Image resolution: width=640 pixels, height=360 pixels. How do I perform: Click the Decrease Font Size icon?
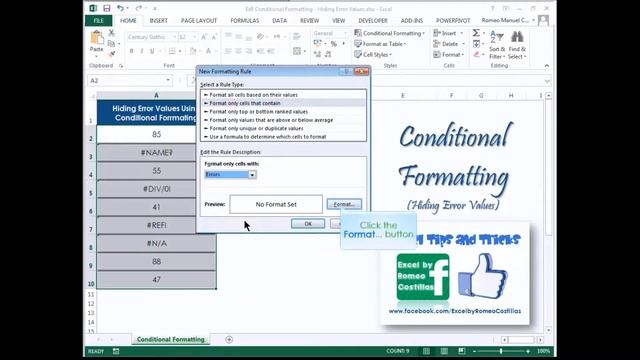(214, 37)
